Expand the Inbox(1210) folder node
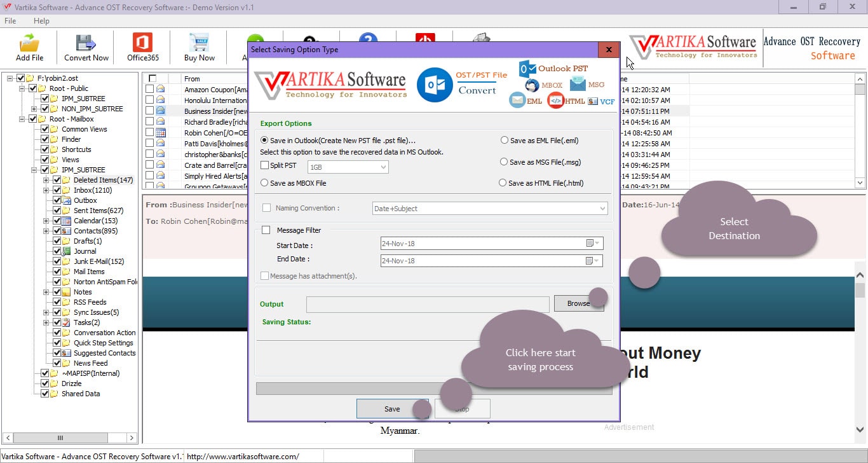 46,190
